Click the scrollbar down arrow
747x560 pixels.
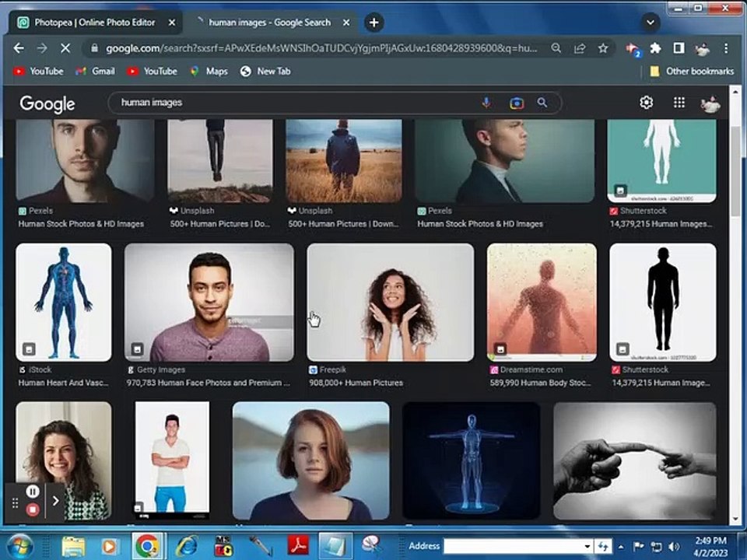[x=735, y=519]
